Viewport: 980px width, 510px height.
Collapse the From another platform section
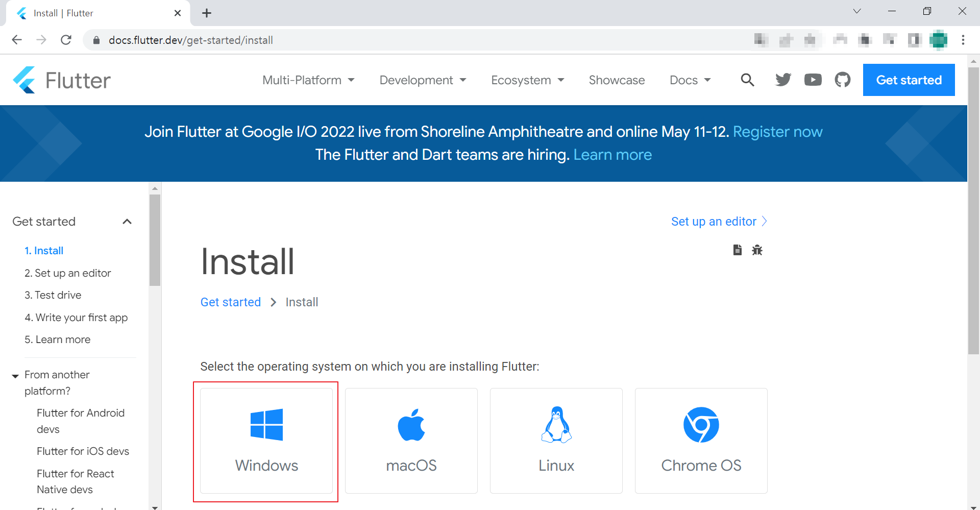click(15, 376)
